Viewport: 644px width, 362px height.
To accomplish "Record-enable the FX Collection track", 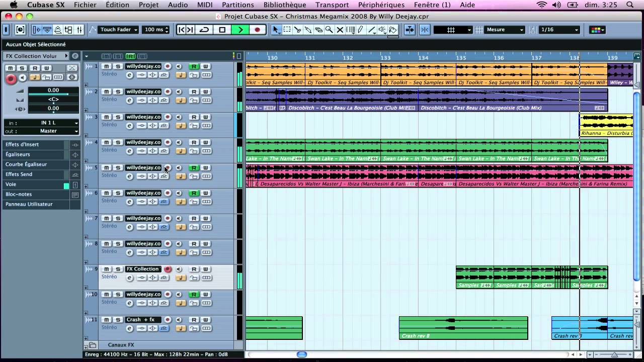I will pos(168,269).
